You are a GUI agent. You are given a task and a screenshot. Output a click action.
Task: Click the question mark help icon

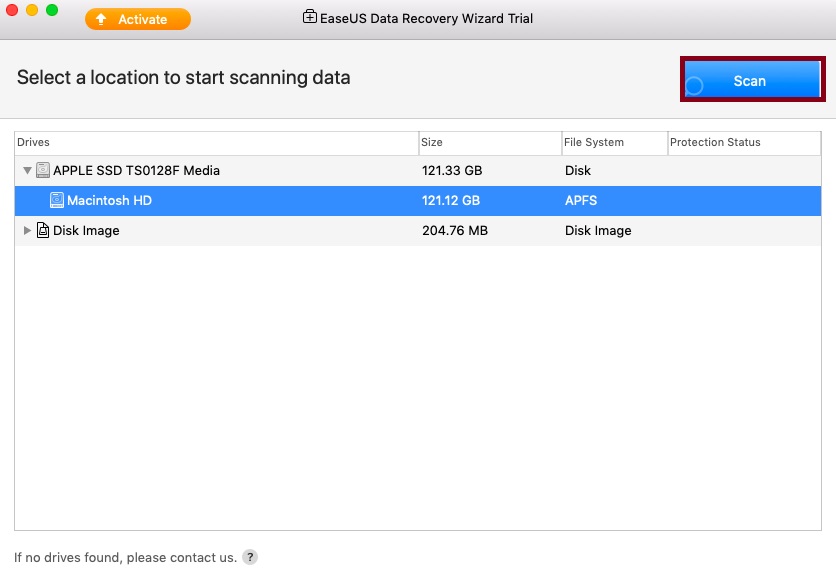click(x=249, y=557)
